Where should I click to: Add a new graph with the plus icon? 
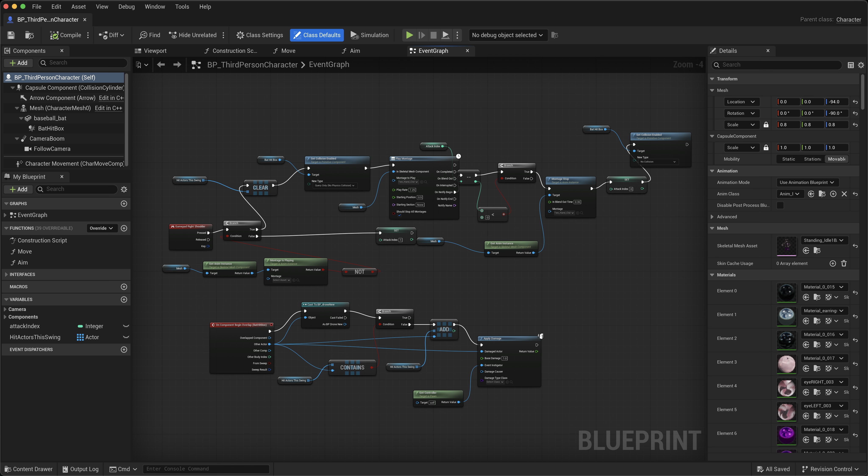point(124,203)
